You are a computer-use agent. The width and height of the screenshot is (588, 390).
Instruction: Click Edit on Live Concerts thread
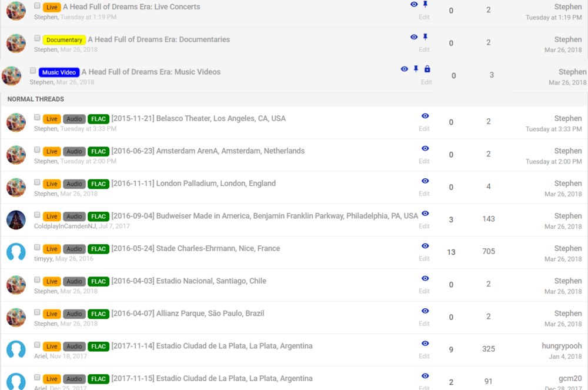pos(424,17)
